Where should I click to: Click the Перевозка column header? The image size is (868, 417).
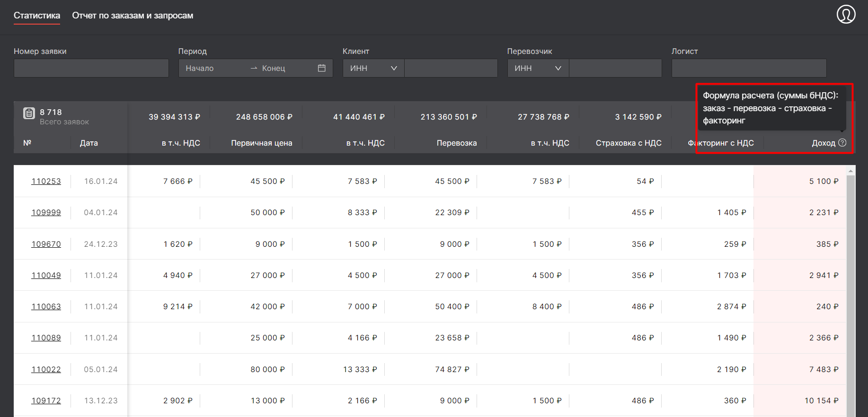[457, 143]
